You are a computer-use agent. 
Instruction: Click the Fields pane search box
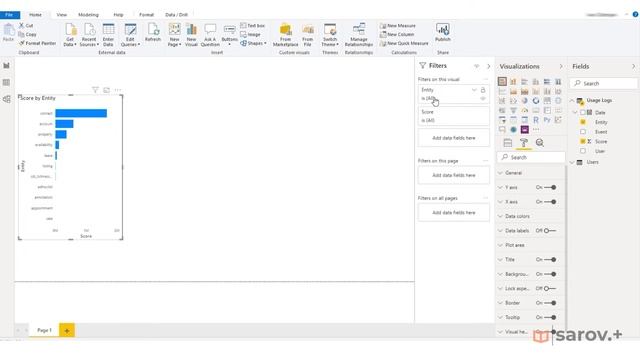click(x=603, y=83)
